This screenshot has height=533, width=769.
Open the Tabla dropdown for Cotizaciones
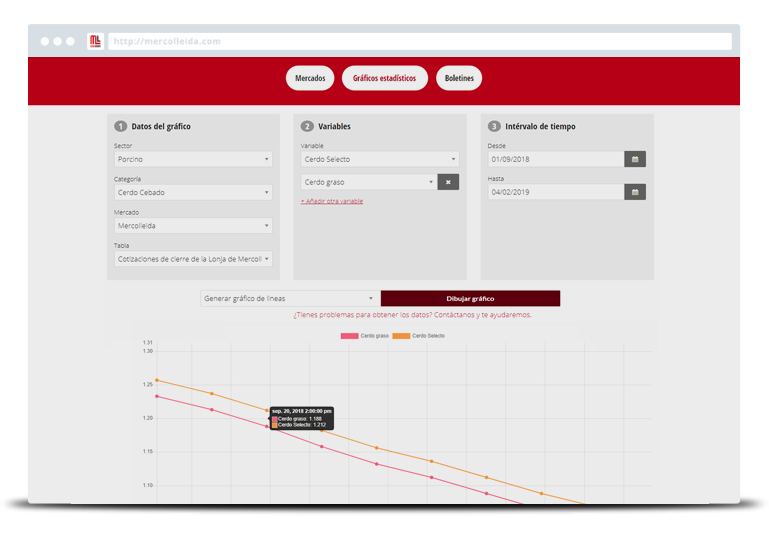[x=193, y=259]
